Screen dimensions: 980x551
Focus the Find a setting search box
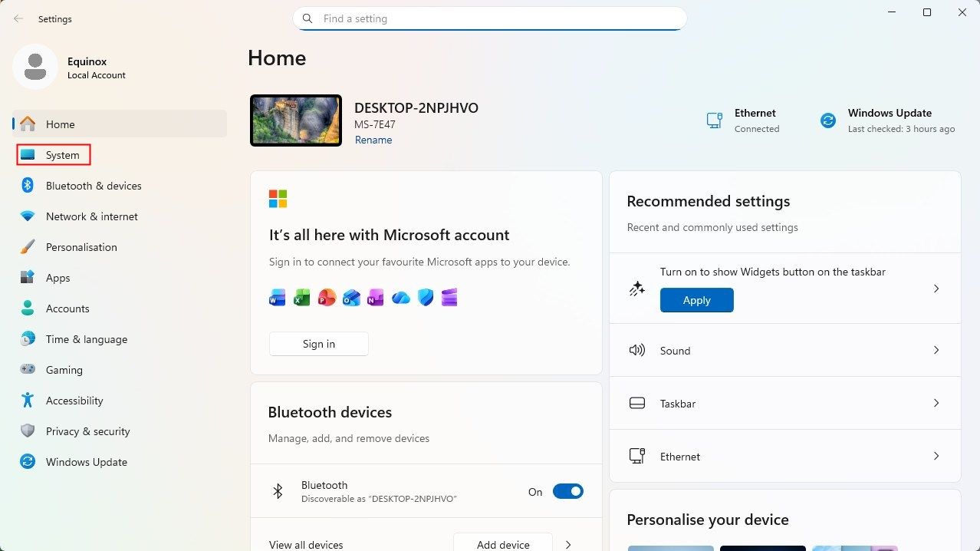point(490,18)
